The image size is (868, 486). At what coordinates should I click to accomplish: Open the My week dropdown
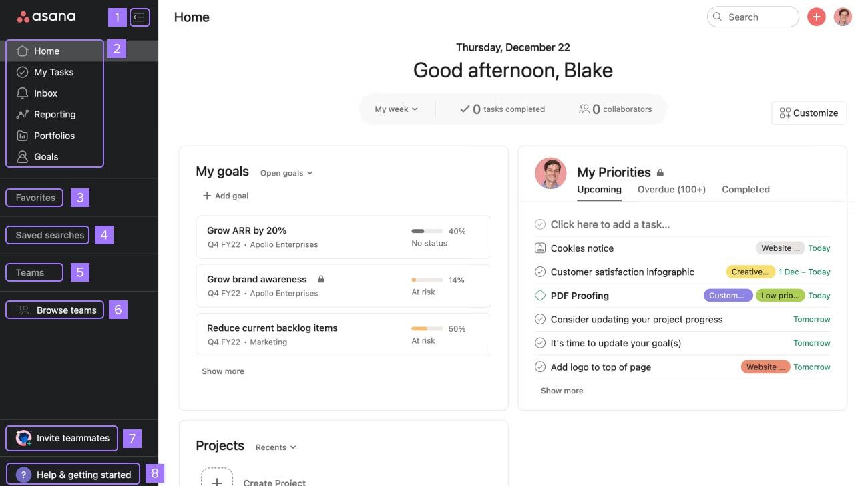point(395,108)
